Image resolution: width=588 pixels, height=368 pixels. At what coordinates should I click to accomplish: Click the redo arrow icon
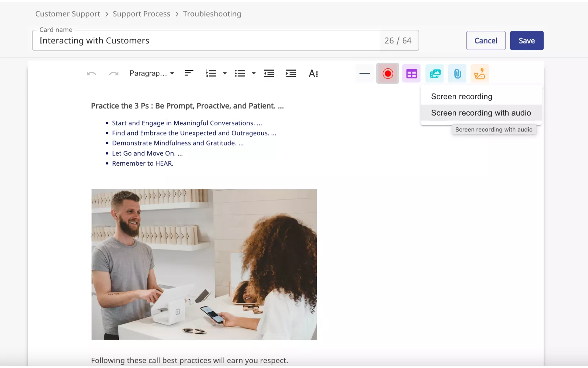114,74
